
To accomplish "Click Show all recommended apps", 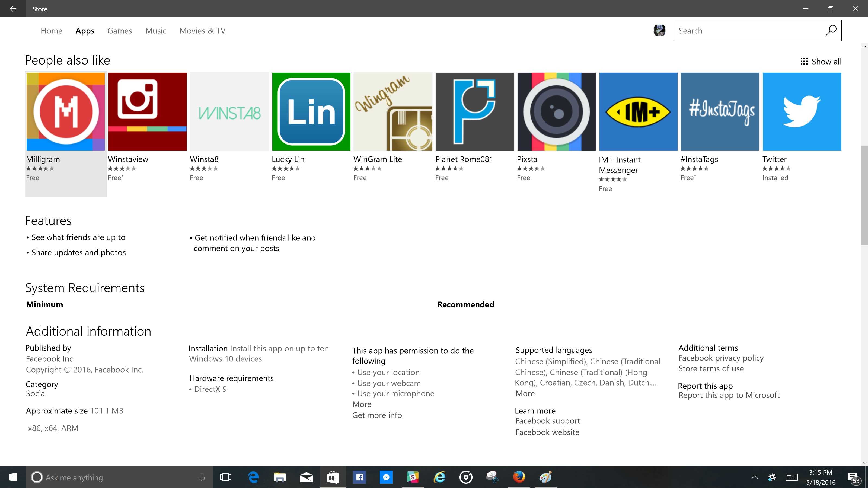I will tap(820, 61).
